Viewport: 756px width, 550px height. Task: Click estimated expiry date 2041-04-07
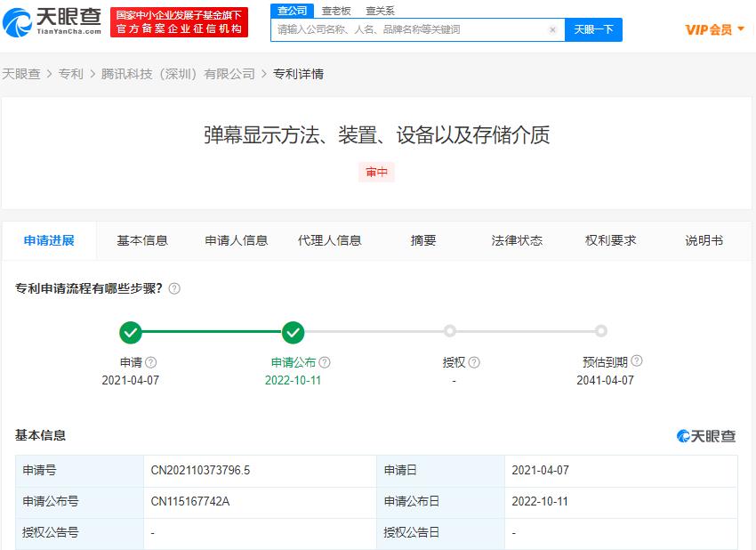(x=605, y=380)
